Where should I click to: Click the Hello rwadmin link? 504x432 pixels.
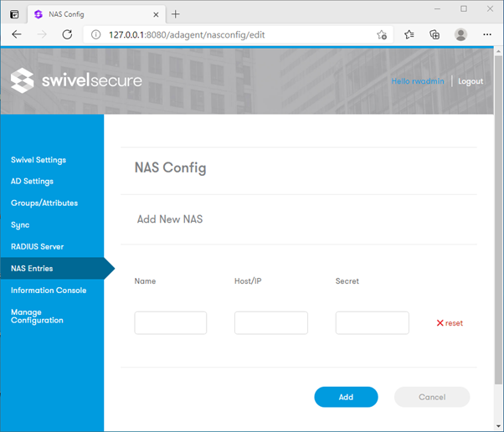tap(418, 81)
